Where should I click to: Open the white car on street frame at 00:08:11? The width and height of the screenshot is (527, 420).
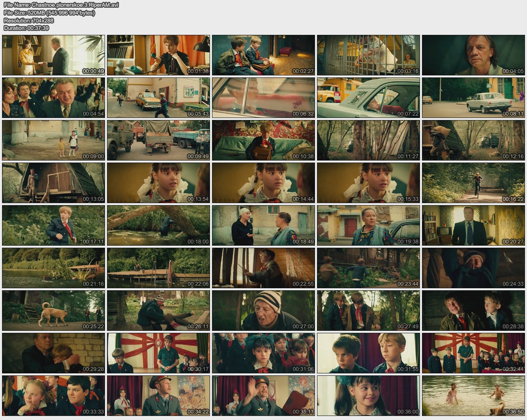pyautogui.click(x=473, y=98)
